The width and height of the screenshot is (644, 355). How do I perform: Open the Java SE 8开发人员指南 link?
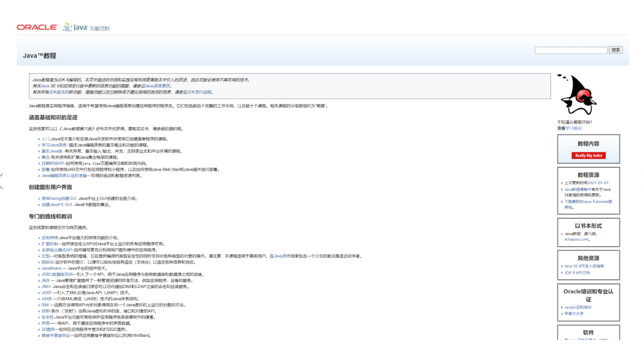pos(584,266)
